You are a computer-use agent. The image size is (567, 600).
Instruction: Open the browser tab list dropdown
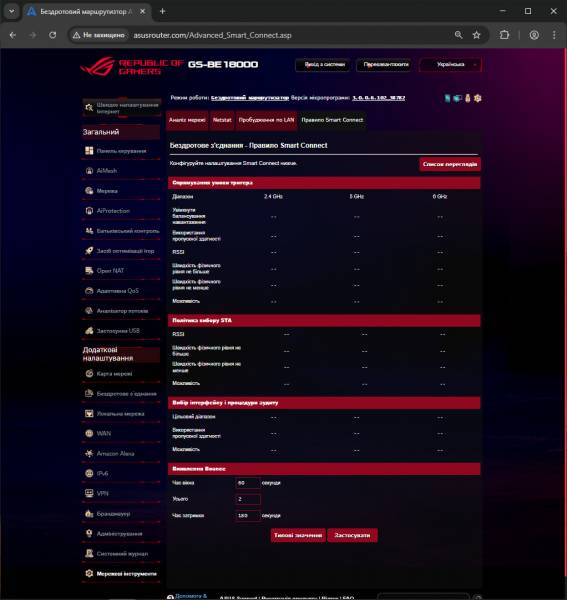(11, 11)
